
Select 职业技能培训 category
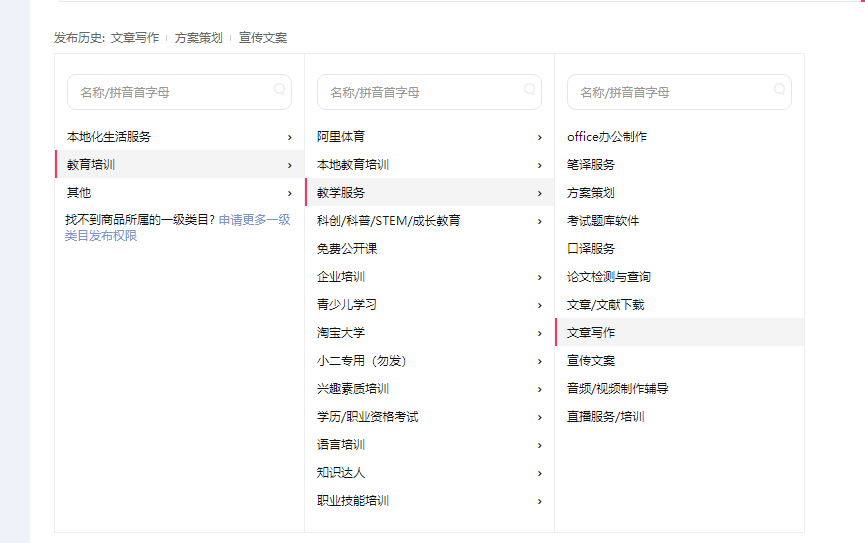(x=353, y=501)
